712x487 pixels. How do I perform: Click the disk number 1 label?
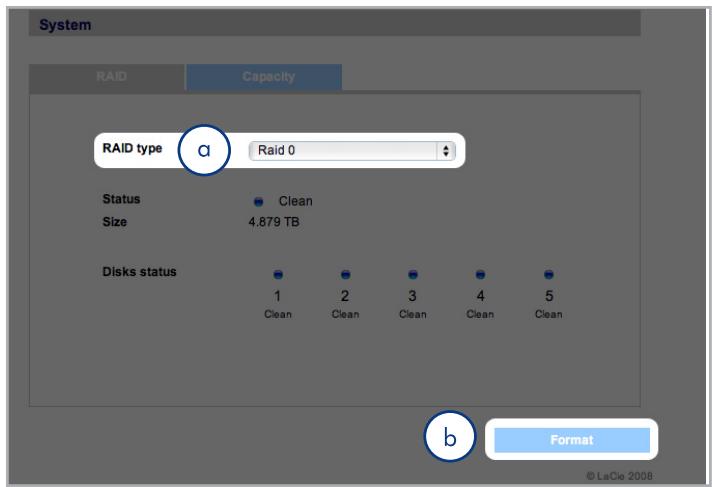(277, 296)
